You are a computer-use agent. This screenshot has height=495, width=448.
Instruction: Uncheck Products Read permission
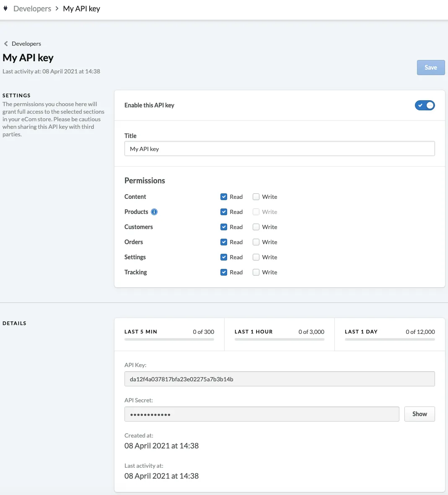pos(224,212)
